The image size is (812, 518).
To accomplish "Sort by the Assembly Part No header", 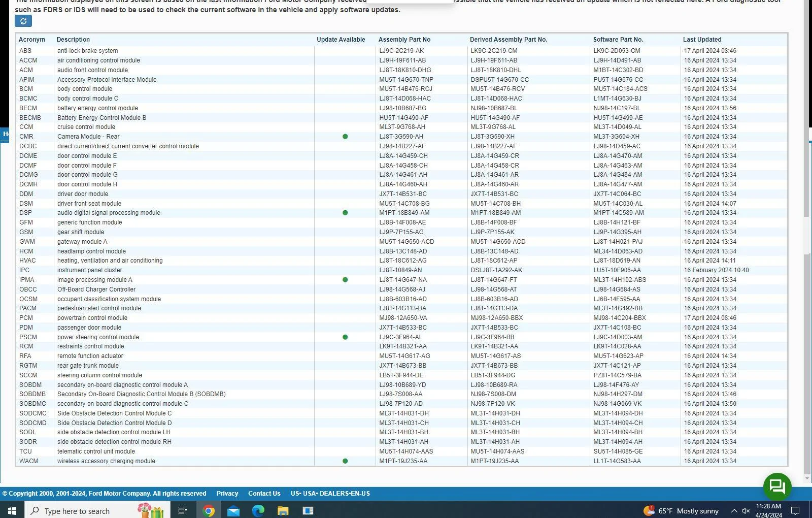I will point(404,40).
